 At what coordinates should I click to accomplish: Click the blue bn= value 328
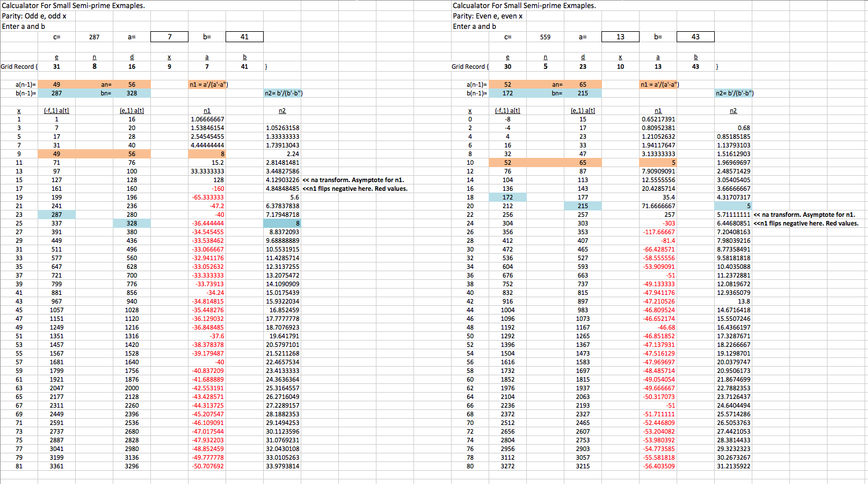[x=132, y=93]
